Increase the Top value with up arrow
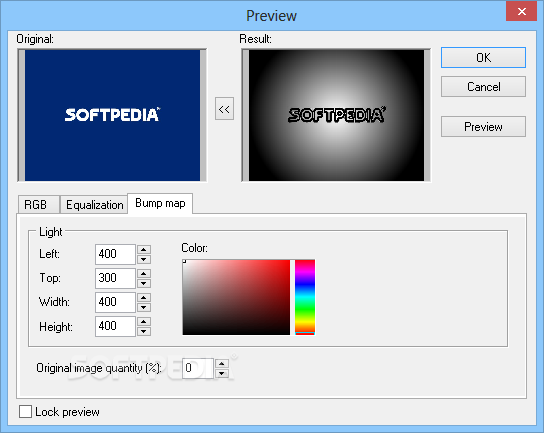This screenshot has width=544, height=433. coord(144,273)
